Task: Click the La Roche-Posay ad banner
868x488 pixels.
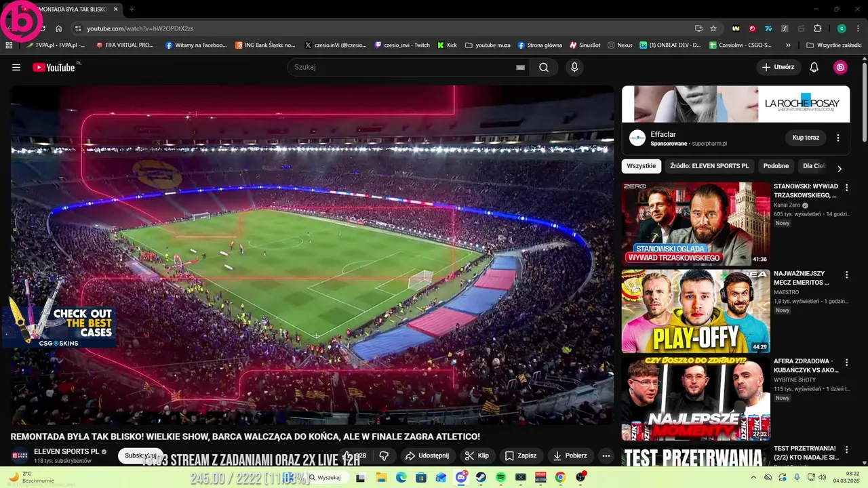Action: (x=736, y=104)
